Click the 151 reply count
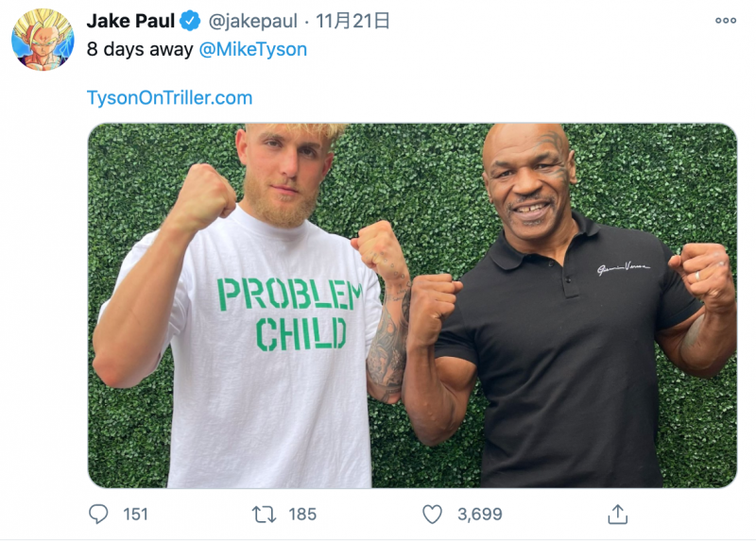Screen dimensions: 756x541 (136, 514)
